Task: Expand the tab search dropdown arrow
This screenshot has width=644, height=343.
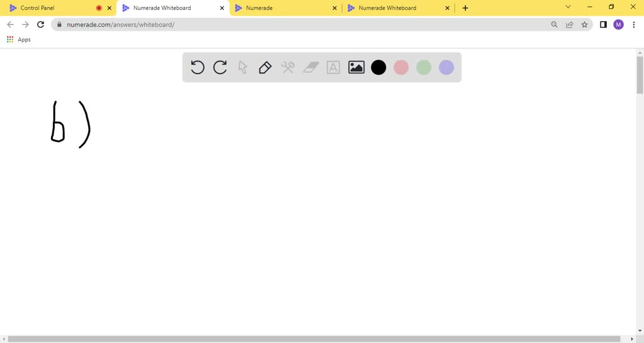Action: tap(569, 8)
